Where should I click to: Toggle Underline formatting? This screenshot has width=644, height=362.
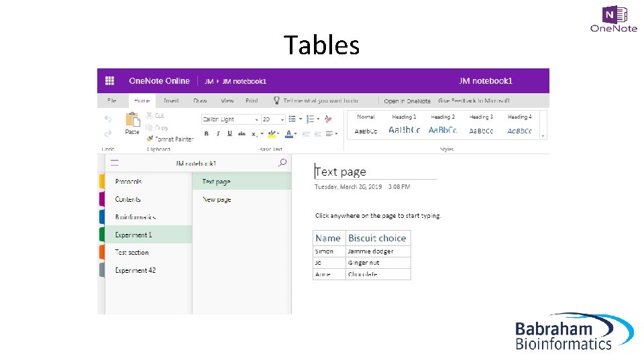point(229,133)
